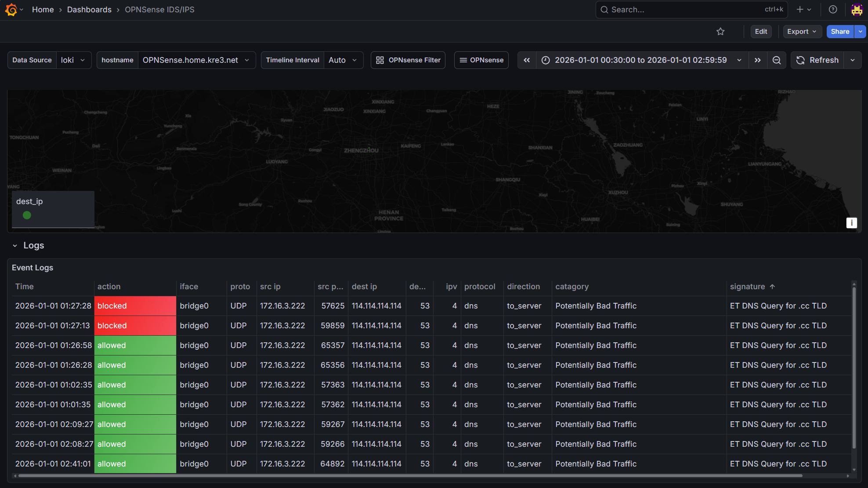Open the user profile avatar

point(857,10)
